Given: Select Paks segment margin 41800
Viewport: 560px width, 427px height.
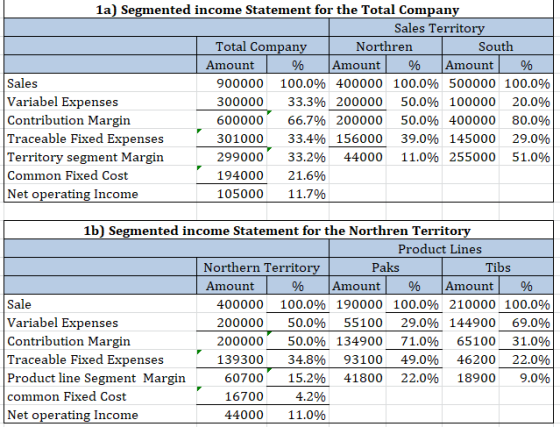Looking at the screenshot, I should point(358,378).
